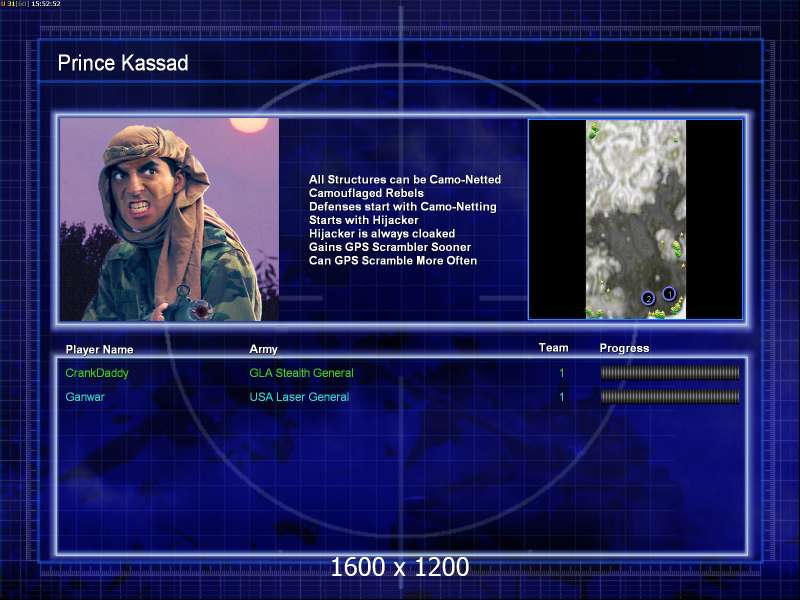Click 'Camouflaged Rebels' text line

point(366,193)
